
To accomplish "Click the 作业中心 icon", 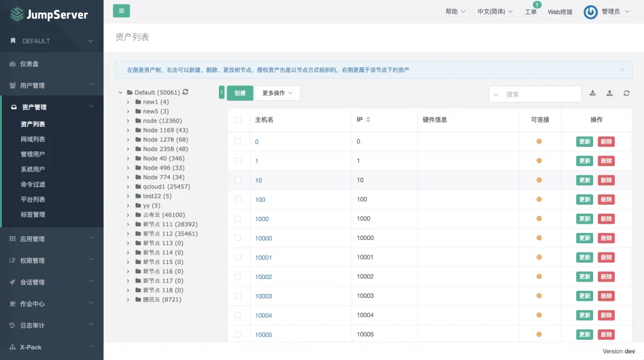I will 13,303.
